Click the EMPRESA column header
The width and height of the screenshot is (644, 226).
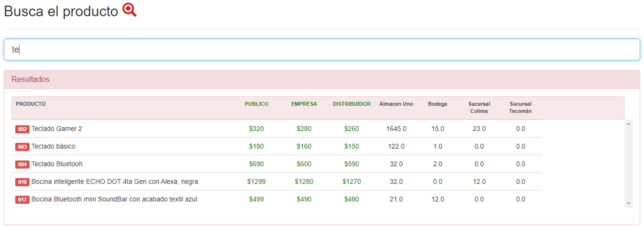pyautogui.click(x=304, y=104)
